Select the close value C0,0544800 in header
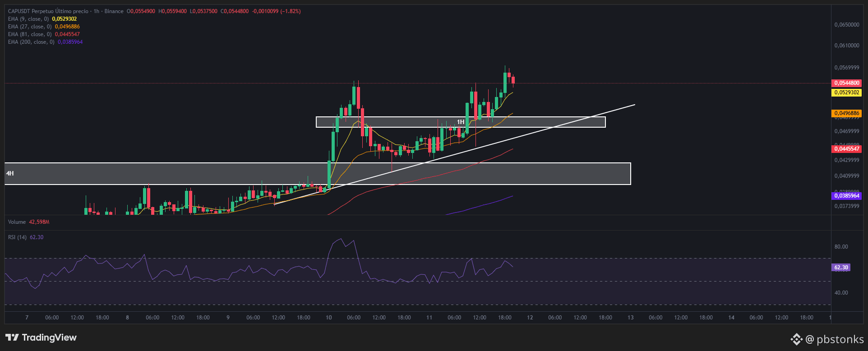868x351 pixels. tap(234, 11)
